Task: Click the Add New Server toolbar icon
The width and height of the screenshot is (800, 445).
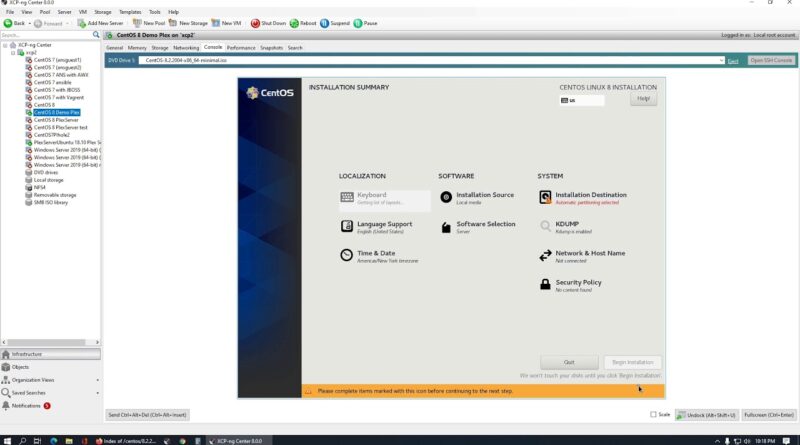Action: click(81, 23)
